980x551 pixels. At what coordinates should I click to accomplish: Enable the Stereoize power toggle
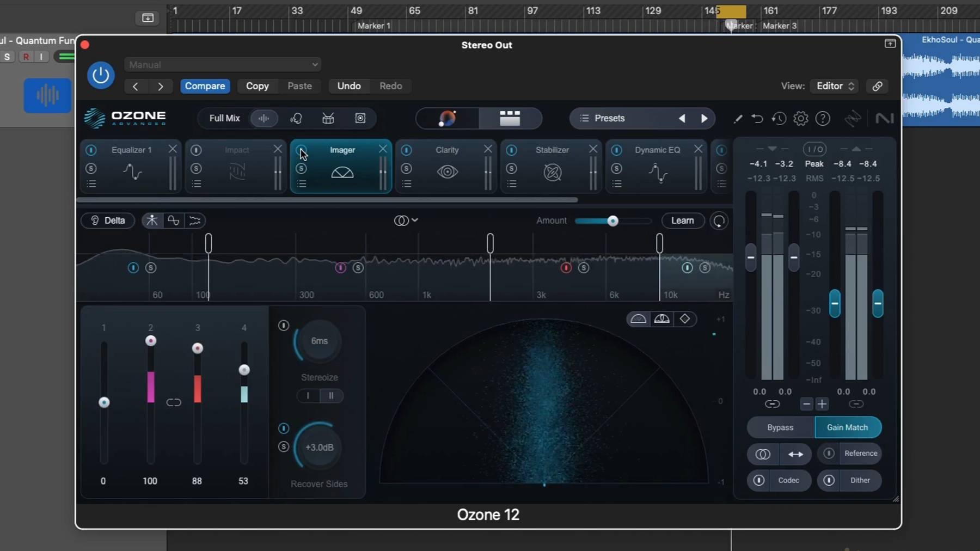[x=284, y=326]
